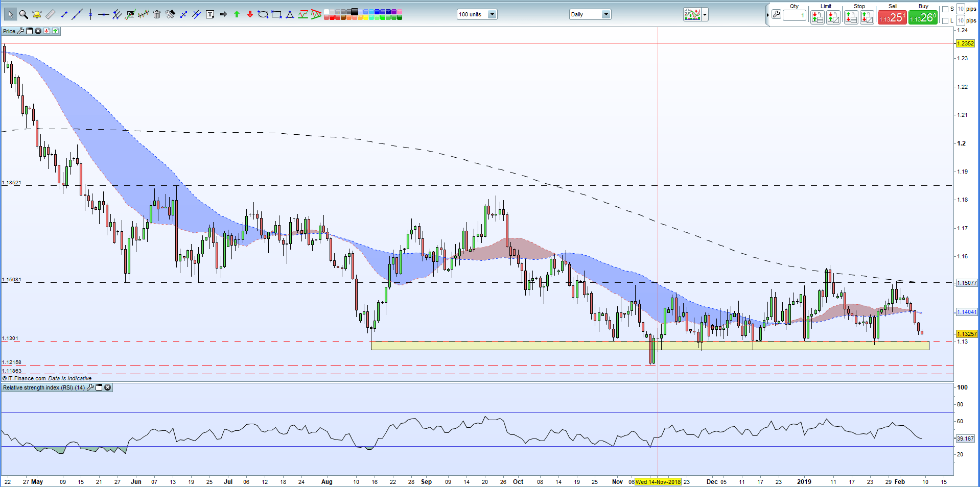The width and height of the screenshot is (980, 487).
Task: Move Price panel up with green arrow
Action: (55, 31)
